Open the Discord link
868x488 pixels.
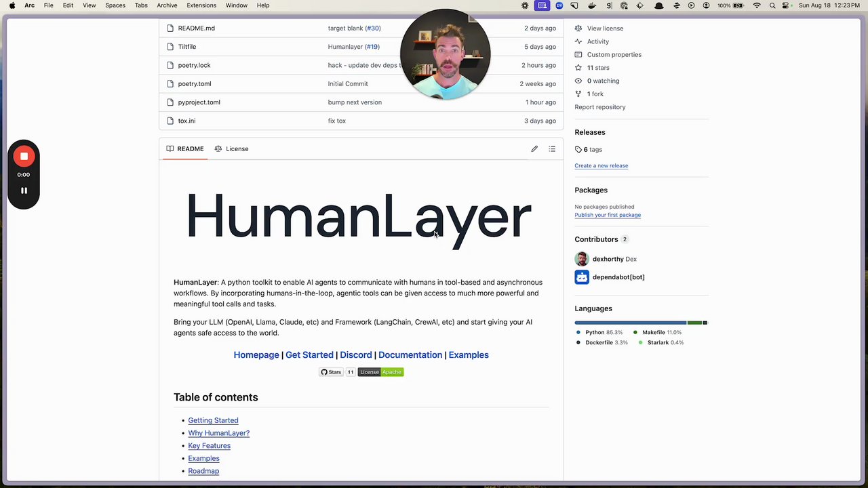click(x=356, y=355)
